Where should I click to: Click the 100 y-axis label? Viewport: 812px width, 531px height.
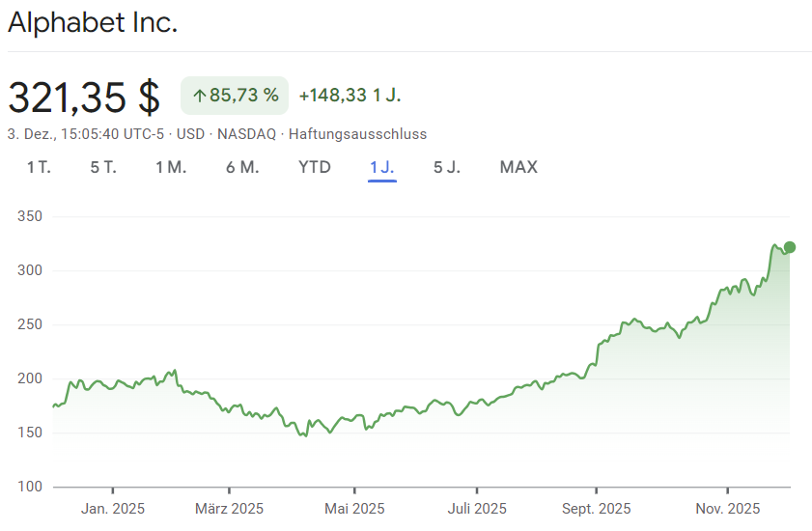point(30,487)
